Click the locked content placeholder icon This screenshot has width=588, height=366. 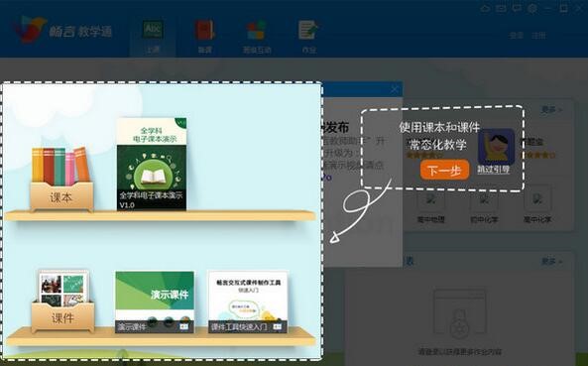(460, 313)
